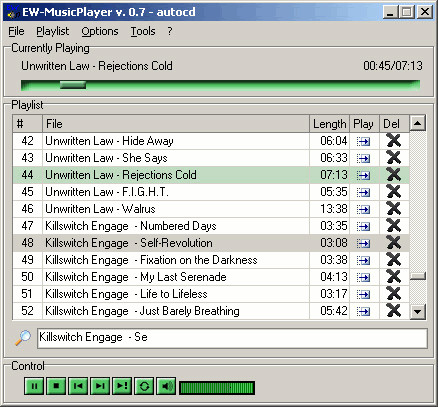Toggle the repeat loop button
Image resolution: width=438 pixels, height=407 pixels.
point(144,386)
